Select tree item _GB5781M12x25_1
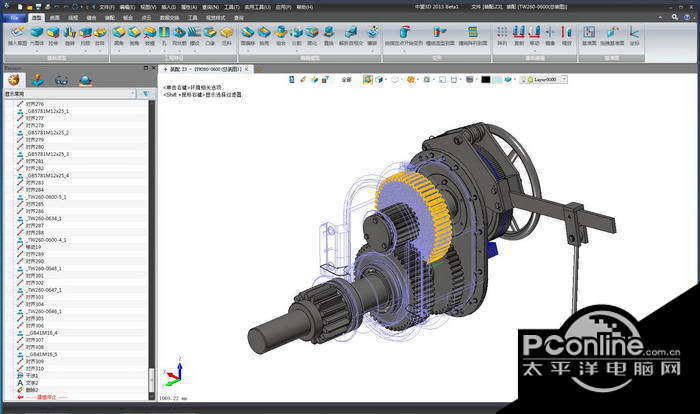Image resolution: width=700 pixels, height=414 pixels. click(48, 111)
